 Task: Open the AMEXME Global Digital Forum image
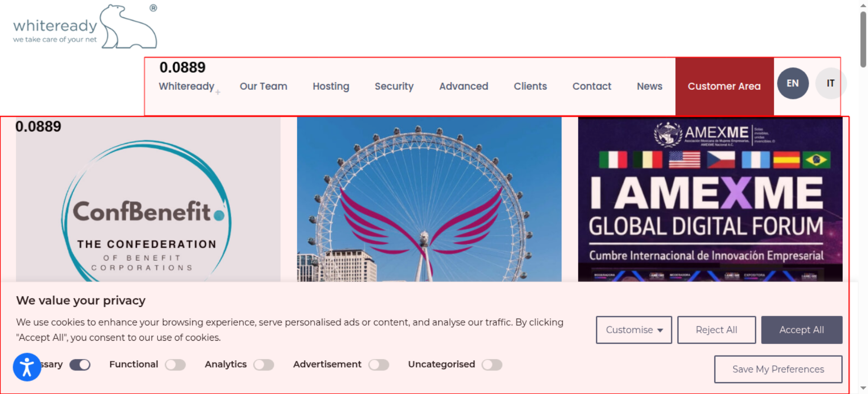710,199
